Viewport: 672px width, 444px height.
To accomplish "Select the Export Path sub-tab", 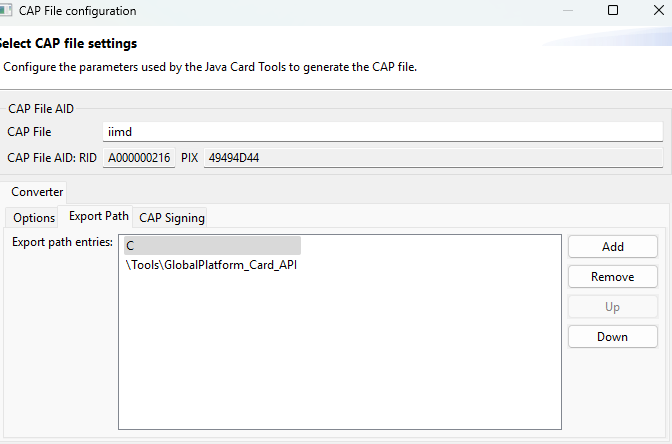I will (99, 216).
